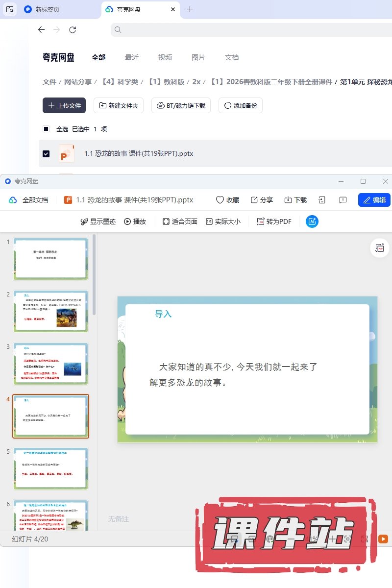Uncheck the 1.1 恐龙的故事 file checkbox
This screenshot has height=588, width=392.
[46, 154]
